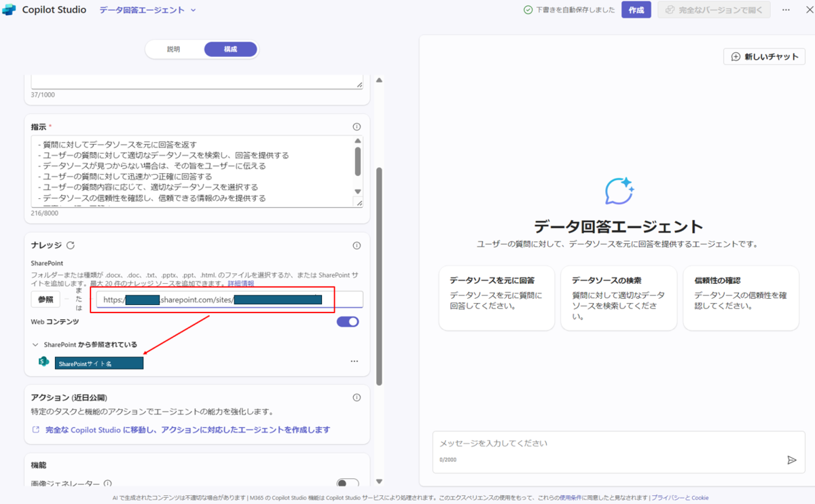Switch to the 説明 tab

click(174, 50)
